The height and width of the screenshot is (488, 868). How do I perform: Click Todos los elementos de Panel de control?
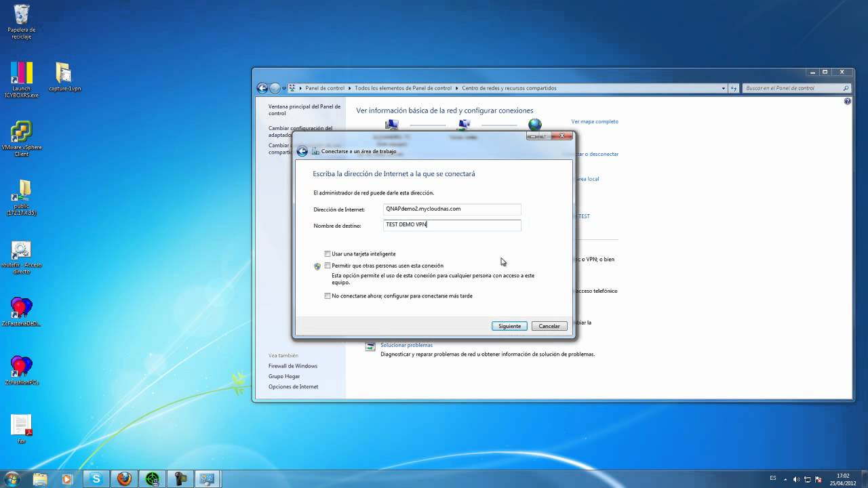point(403,88)
